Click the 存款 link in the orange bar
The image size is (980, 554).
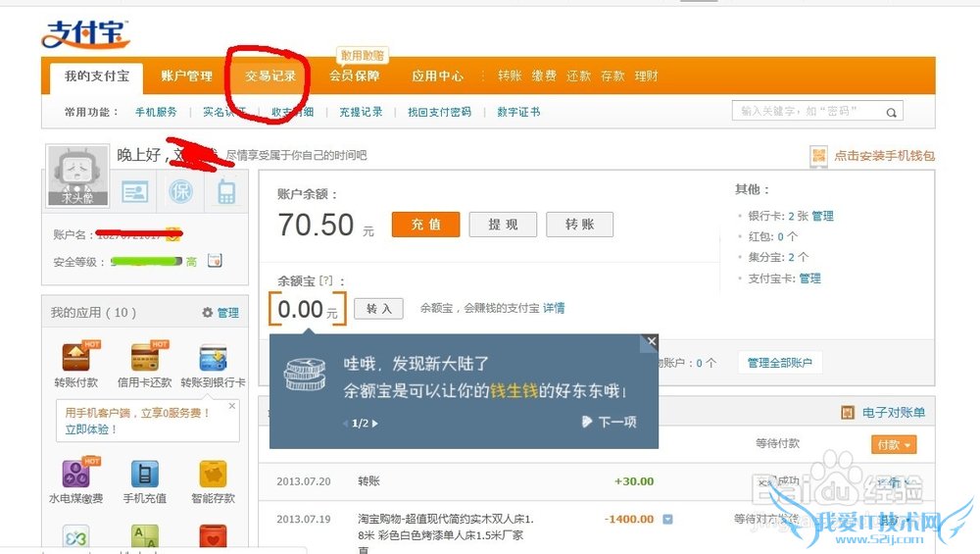tap(612, 76)
